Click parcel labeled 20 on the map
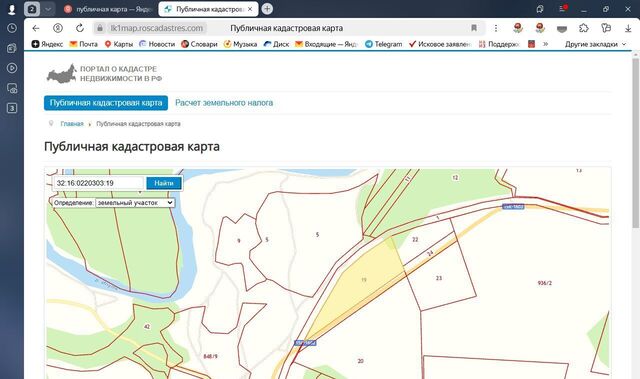 [x=360, y=361]
